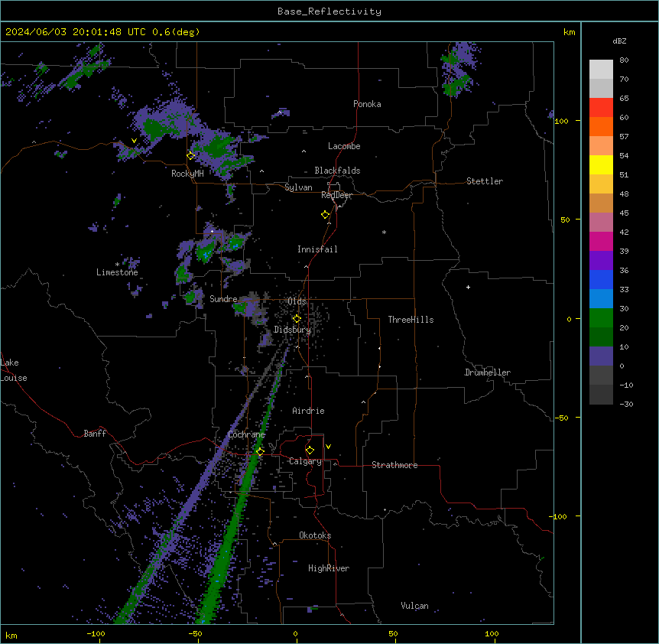Click the asterisk marker east of Innisfail

384,232
